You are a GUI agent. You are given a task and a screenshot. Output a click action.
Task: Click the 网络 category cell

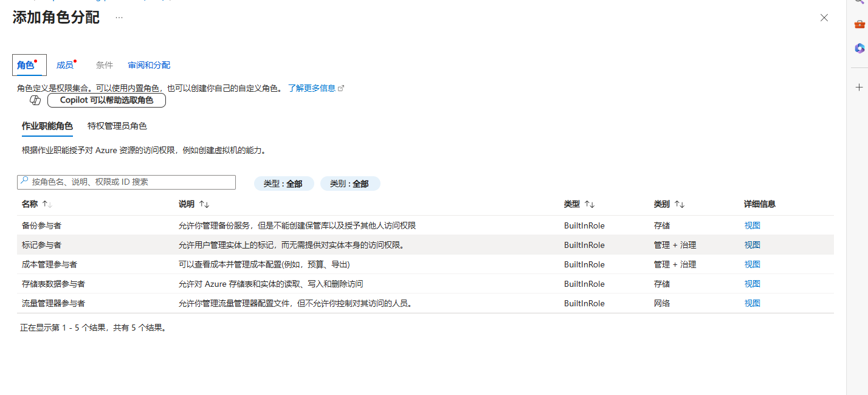click(x=662, y=303)
